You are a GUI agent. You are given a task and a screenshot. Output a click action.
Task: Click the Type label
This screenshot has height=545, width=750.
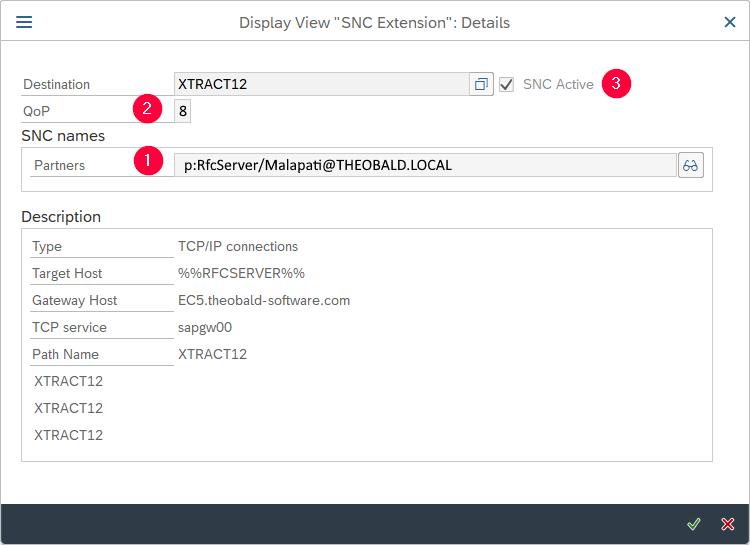[47, 246]
